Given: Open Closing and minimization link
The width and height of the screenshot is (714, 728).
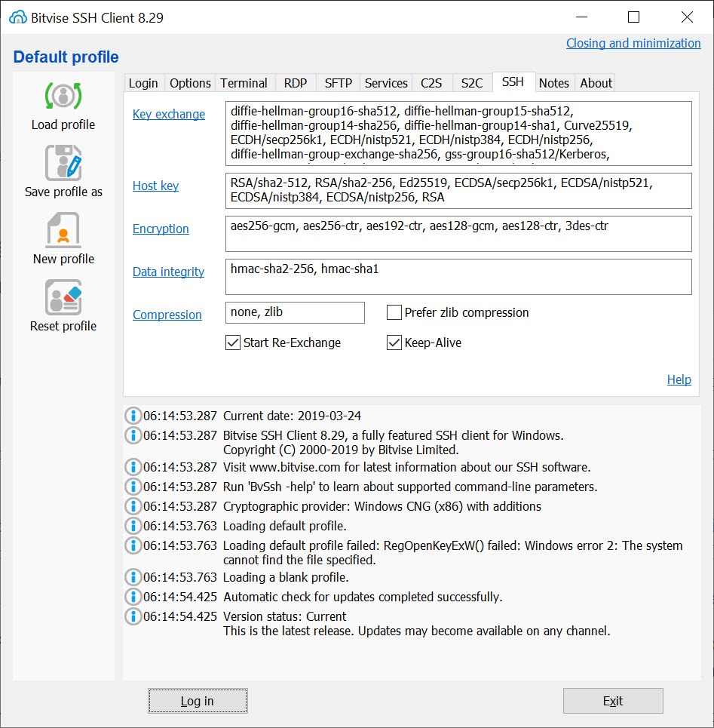Looking at the screenshot, I should pyautogui.click(x=633, y=43).
